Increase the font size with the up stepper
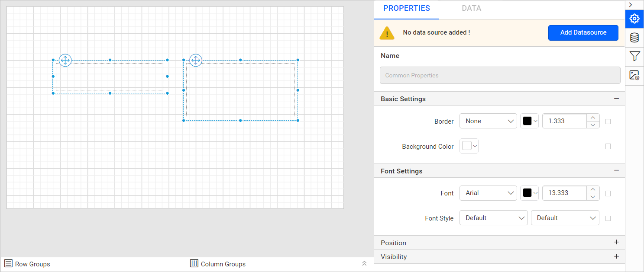This screenshot has width=644, height=272. 592,189
